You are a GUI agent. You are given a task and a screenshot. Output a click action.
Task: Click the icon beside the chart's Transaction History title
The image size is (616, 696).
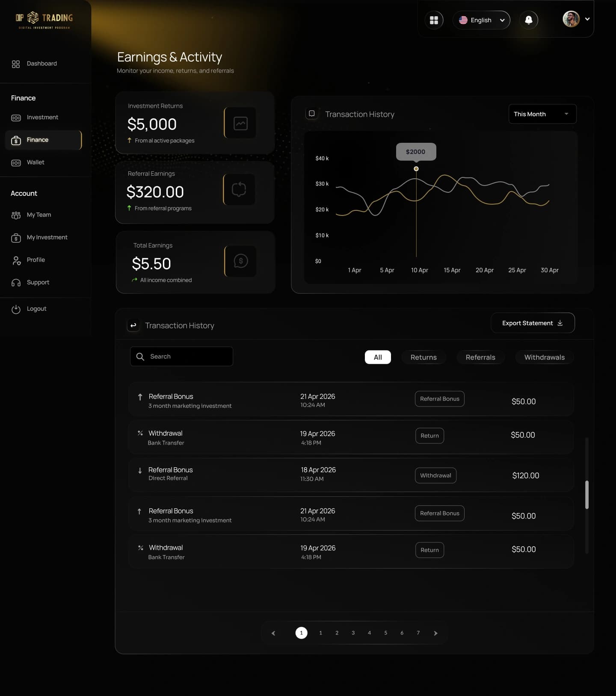click(312, 114)
